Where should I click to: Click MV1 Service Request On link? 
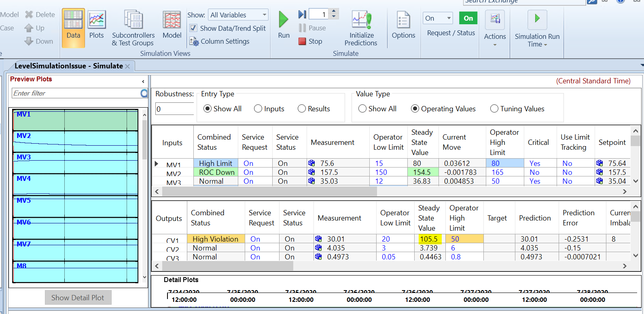(x=248, y=163)
